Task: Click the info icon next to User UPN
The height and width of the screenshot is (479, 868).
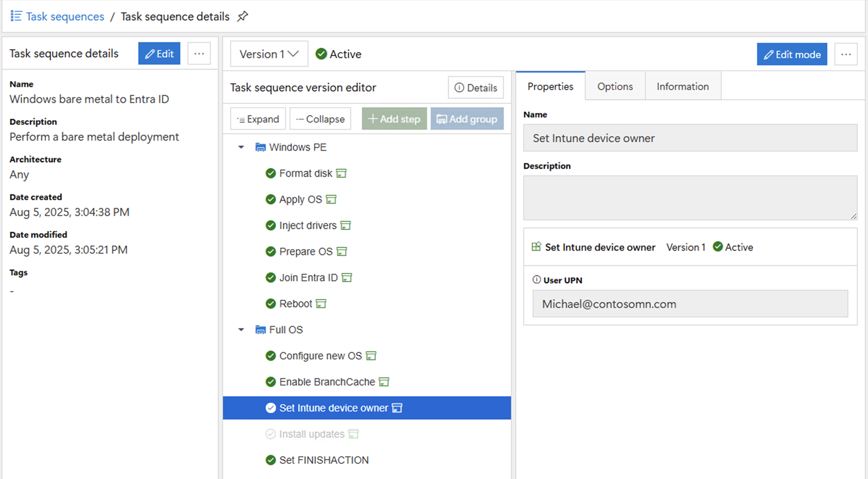Action: (x=537, y=280)
